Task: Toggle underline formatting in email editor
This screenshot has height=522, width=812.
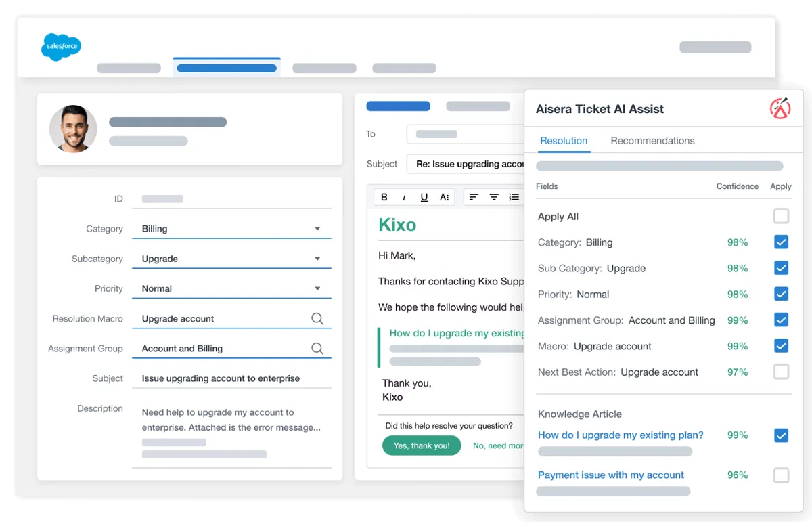Action: (x=424, y=197)
